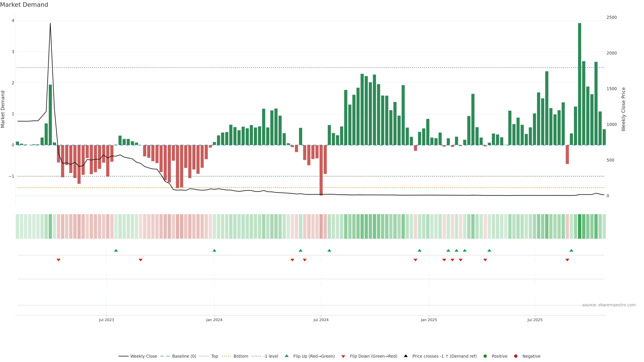Click the sharemaestro.com source text
Screen dimensions: 644x362
coord(609,305)
